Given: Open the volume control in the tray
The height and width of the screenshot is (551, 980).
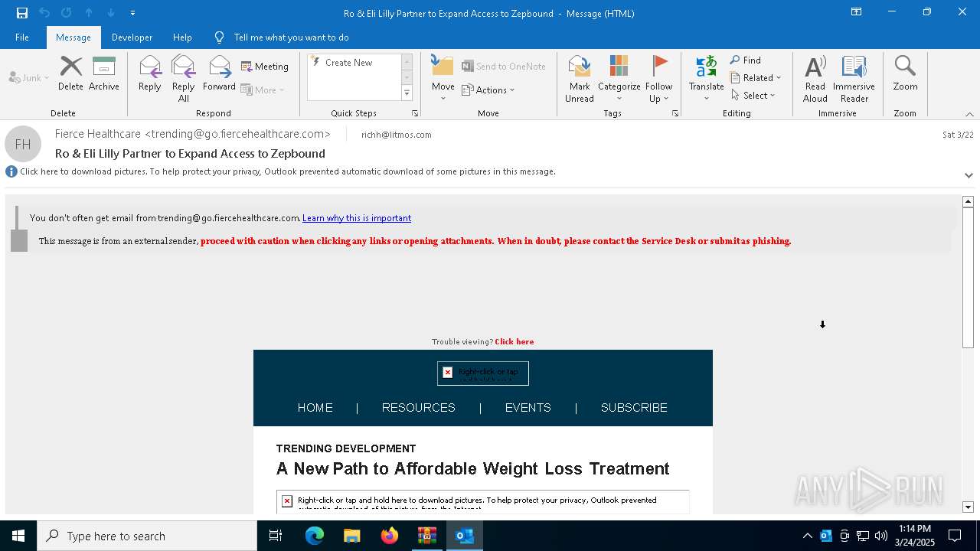Looking at the screenshot, I should 881,536.
